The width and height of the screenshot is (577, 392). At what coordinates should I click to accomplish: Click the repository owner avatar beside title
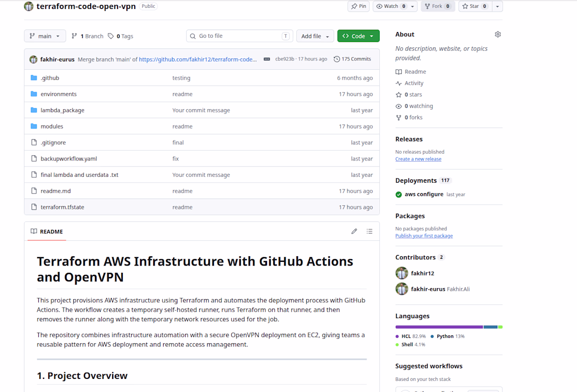28,6
